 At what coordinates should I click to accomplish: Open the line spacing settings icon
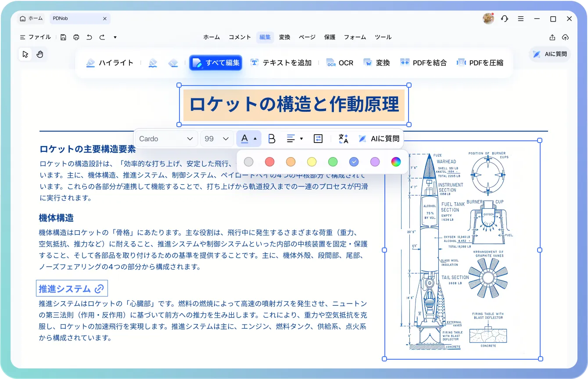click(318, 139)
